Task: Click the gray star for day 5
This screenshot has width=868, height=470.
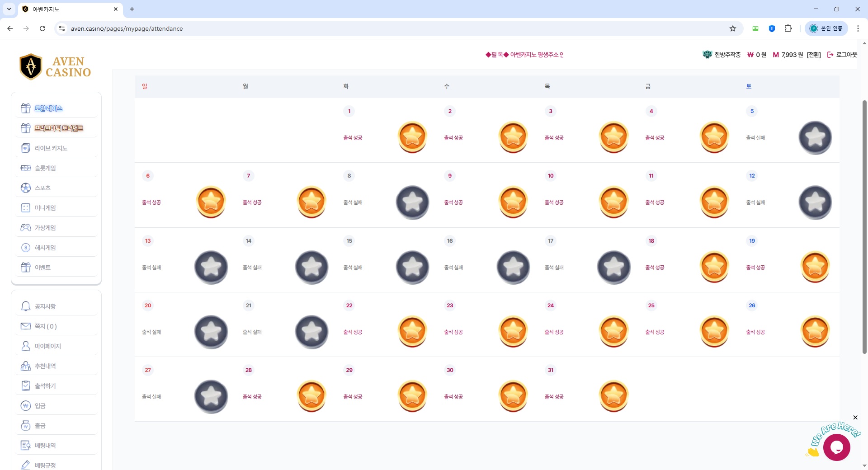Action: pyautogui.click(x=815, y=137)
